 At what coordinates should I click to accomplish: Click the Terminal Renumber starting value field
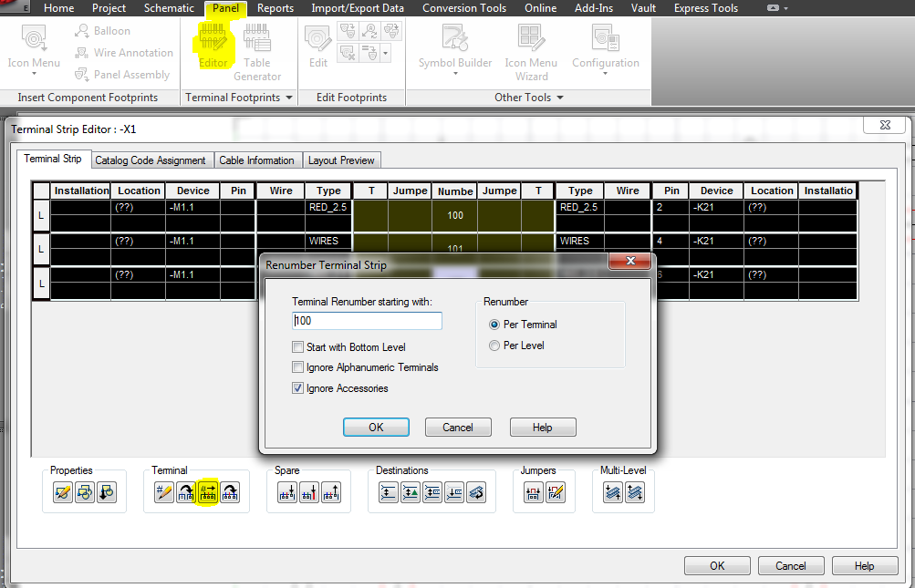click(367, 321)
